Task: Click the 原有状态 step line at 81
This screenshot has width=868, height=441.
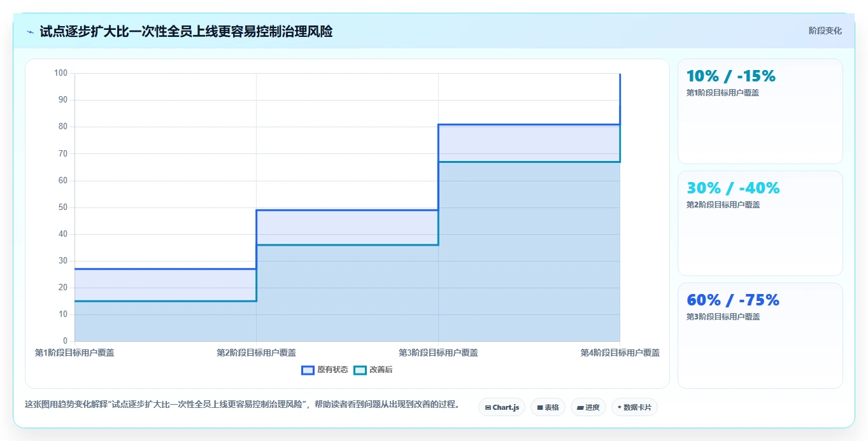Action: (529, 124)
